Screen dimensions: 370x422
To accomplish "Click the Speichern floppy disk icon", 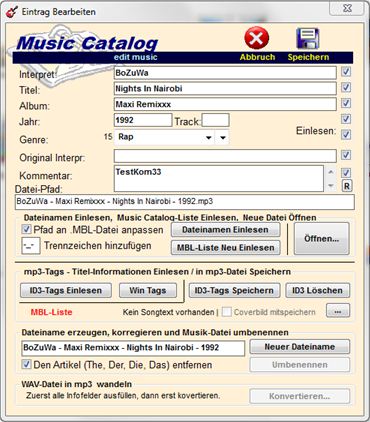I will coord(307,38).
